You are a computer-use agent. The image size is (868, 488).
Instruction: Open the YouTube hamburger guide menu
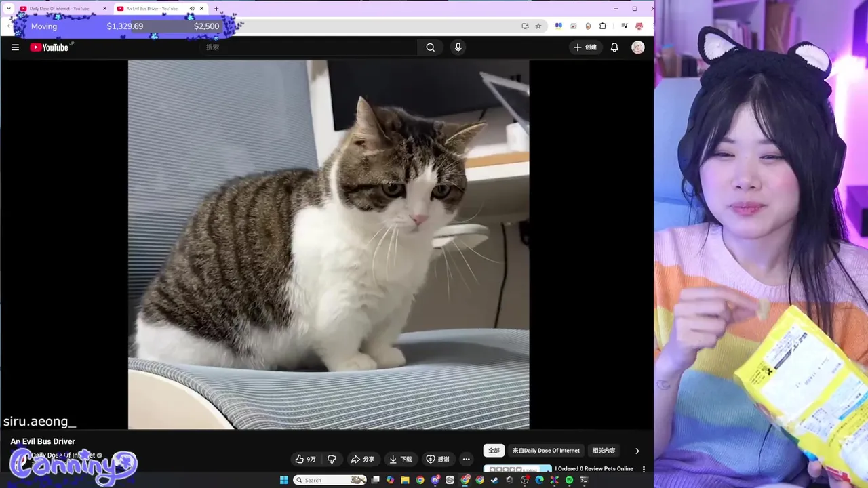tap(15, 47)
